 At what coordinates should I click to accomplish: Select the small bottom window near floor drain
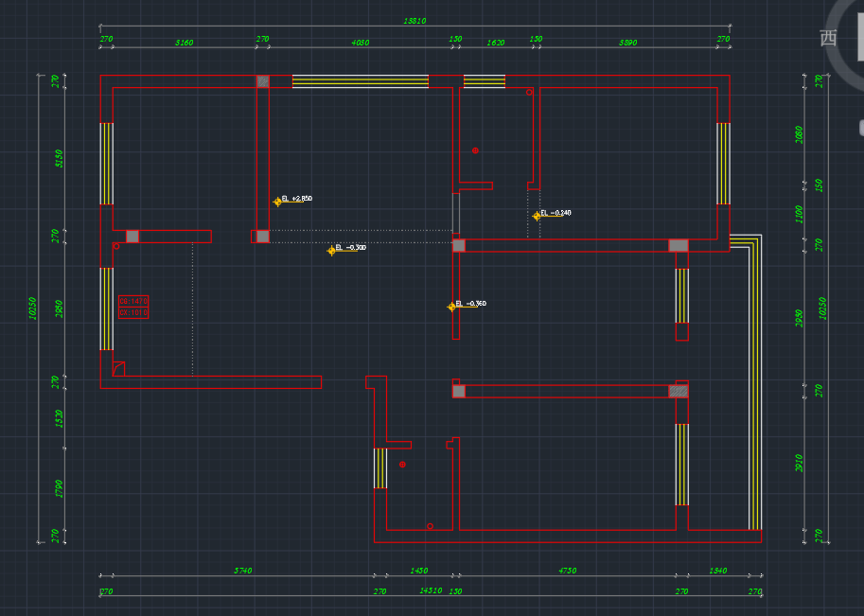(x=380, y=468)
